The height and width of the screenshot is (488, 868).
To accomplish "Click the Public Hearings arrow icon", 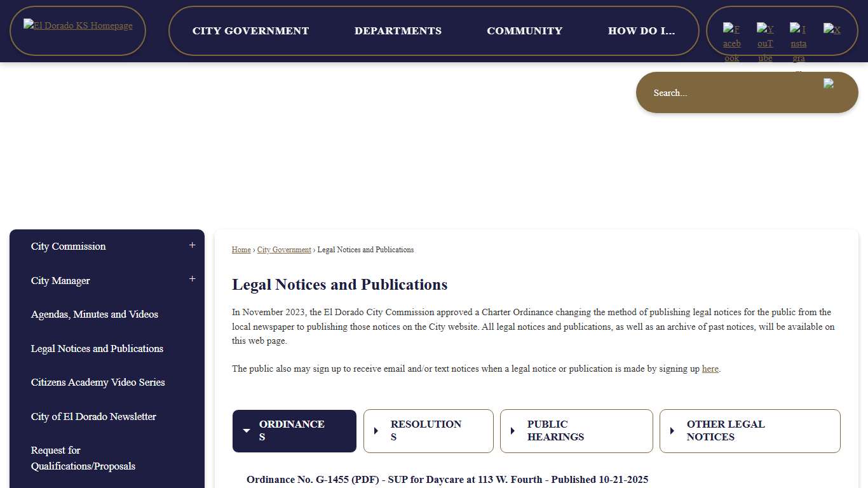I will [x=513, y=431].
